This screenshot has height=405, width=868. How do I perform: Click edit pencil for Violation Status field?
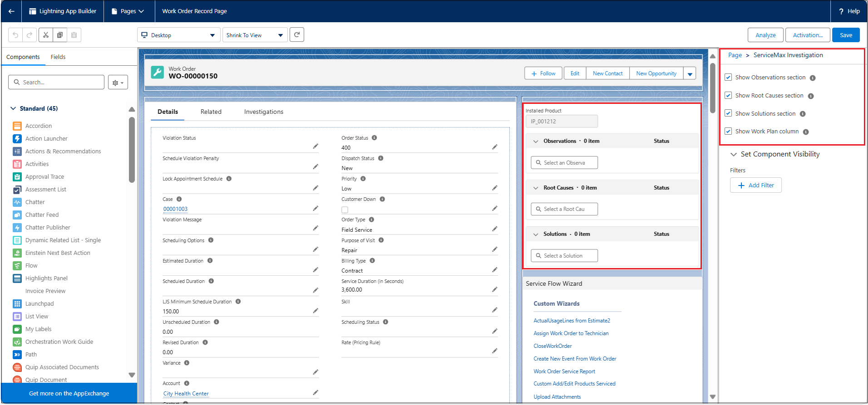pyautogui.click(x=316, y=146)
